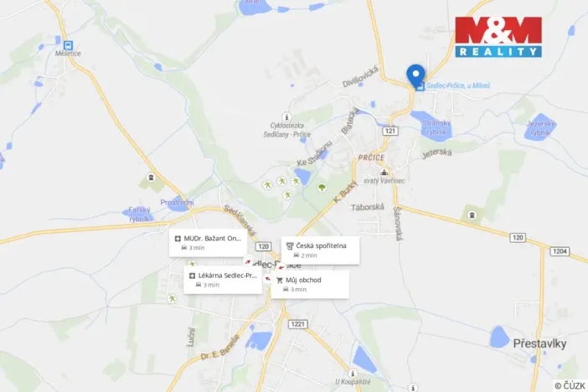Click the road 1221 number badge
This screenshot has width=588, height=392.
[297, 323]
